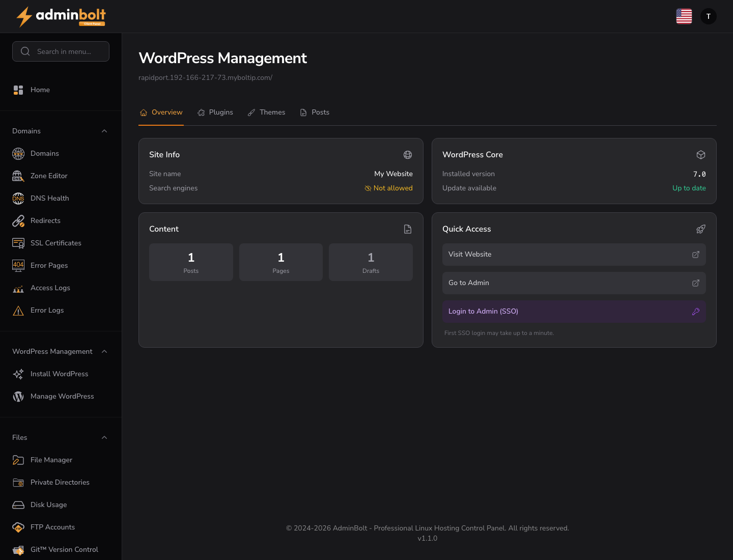Image resolution: width=733 pixels, height=560 pixels.
Task: Click the Redirects chain-link icon
Action: tap(18, 220)
